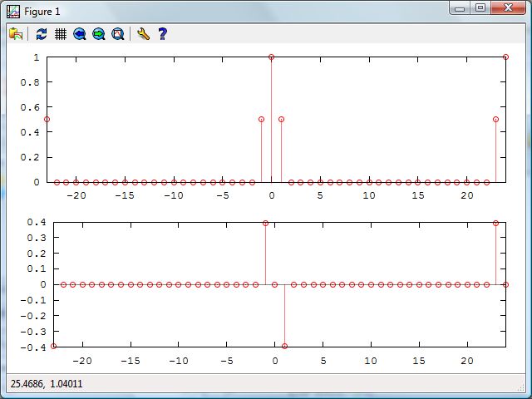Apply the previous zoom settings
This screenshot has height=399, width=532.
pos(80,34)
